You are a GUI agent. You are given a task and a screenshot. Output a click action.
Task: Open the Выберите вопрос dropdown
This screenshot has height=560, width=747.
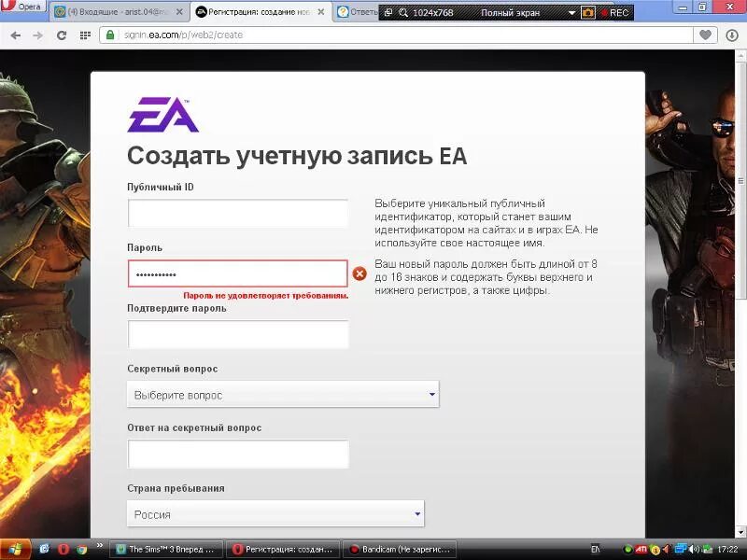point(283,395)
